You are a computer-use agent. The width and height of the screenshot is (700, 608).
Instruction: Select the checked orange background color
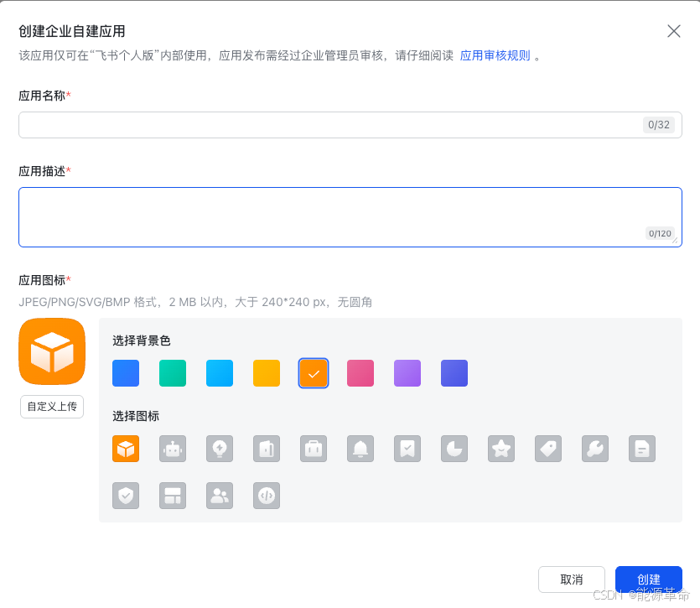coord(314,373)
